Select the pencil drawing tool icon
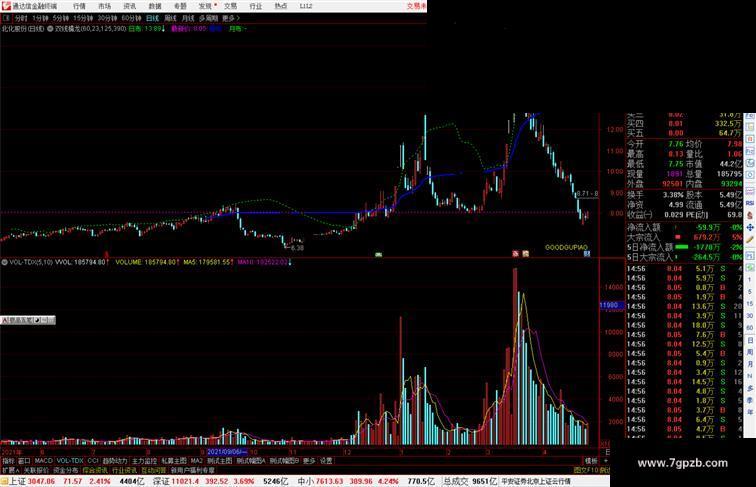 750,240
